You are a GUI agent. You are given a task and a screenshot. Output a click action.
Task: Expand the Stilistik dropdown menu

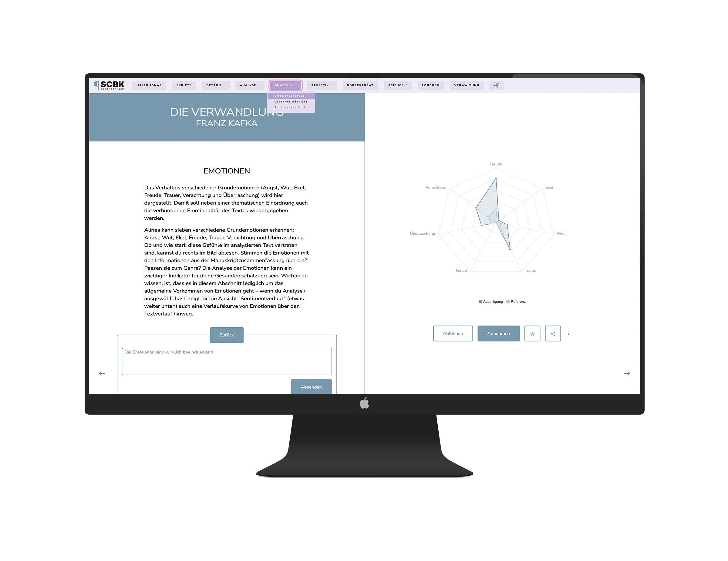tap(322, 84)
